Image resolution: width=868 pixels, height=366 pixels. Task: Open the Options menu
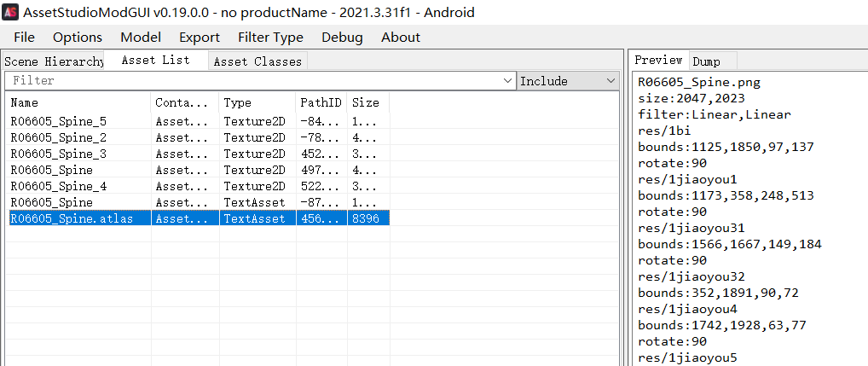[x=78, y=37]
